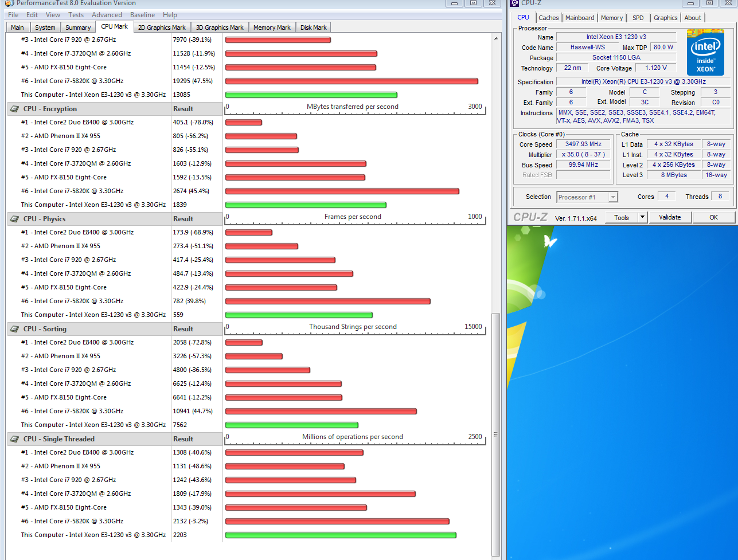Click the scrollbar up arrow in PerformanceTest
Viewport: 738px width, 560px height.
(497, 38)
